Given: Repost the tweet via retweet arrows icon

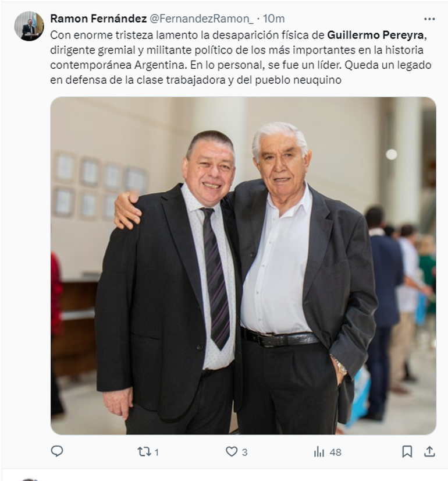Looking at the screenshot, I should (x=144, y=451).
